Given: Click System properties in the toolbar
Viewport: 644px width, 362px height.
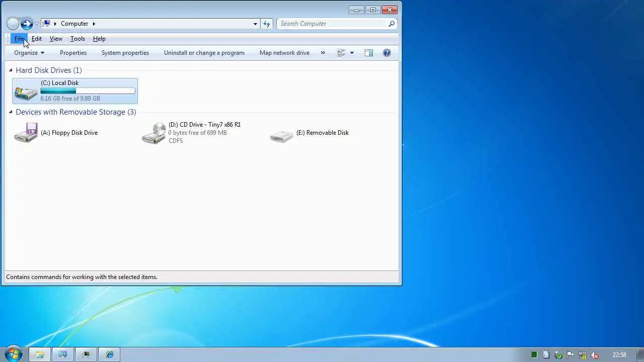Looking at the screenshot, I should click(125, 53).
